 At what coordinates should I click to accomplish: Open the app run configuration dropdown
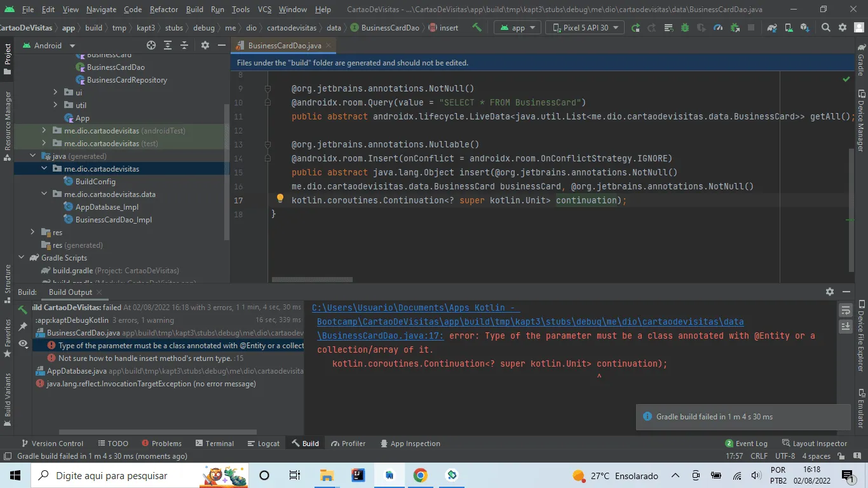[x=518, y=27]
